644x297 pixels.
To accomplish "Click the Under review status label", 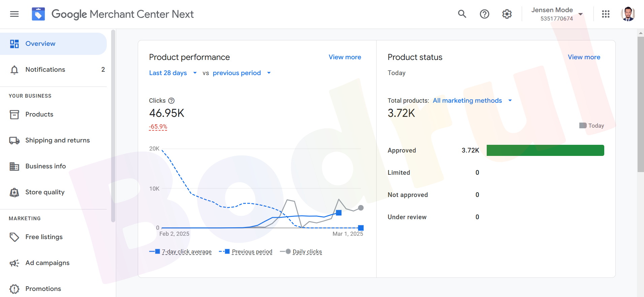I will pos(407,217).
